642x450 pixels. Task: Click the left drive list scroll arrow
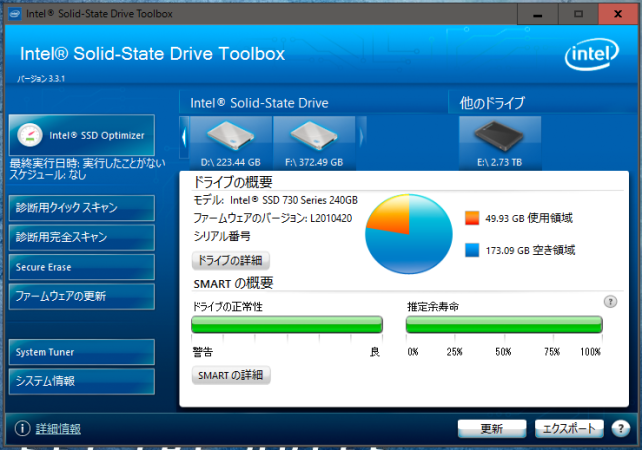(184, 137)
